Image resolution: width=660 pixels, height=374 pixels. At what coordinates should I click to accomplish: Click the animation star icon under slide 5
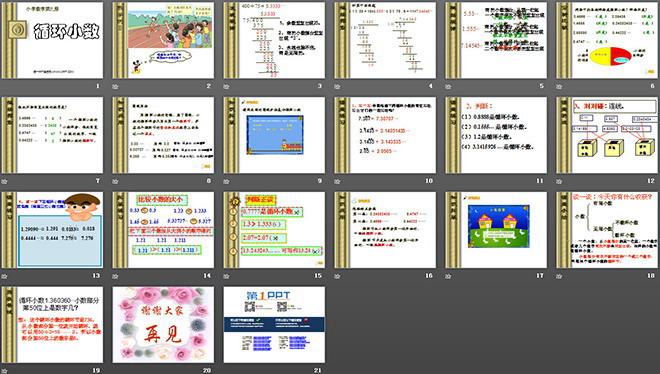tap(448, 86)
